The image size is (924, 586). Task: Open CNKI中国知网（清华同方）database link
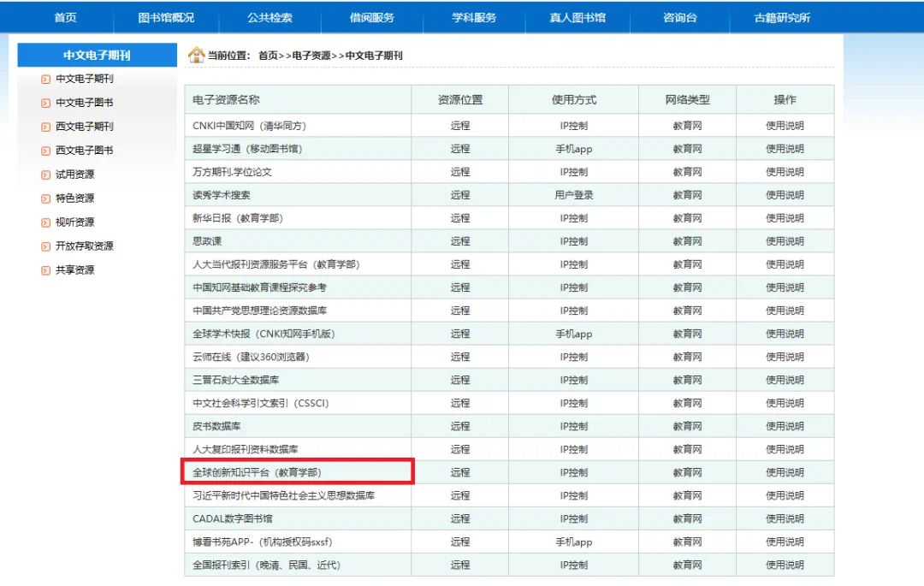coord(249,126)
